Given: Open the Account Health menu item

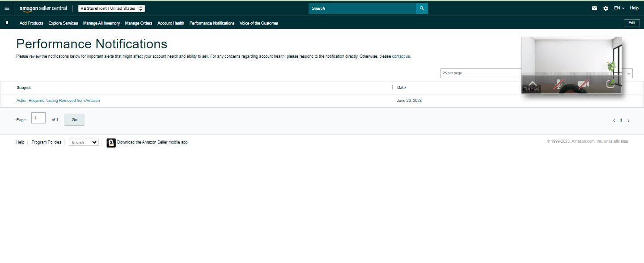Looking at the screenshot, I should 171,23.
